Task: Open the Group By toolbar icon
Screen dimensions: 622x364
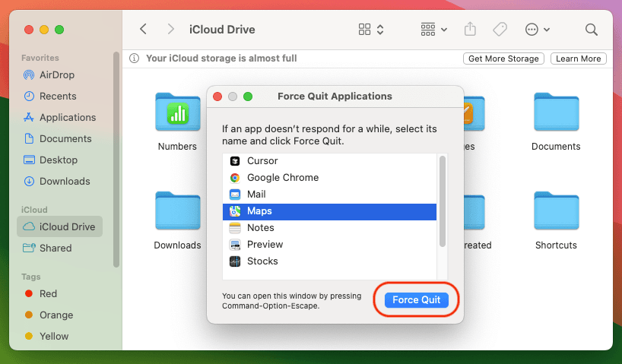Action: tap(427, 30)
